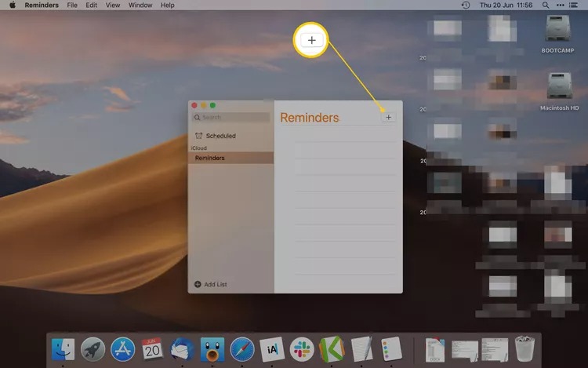
Task: Open iA Writer icon in Dock
Action: pyautogui.click(x=272, y=349)
